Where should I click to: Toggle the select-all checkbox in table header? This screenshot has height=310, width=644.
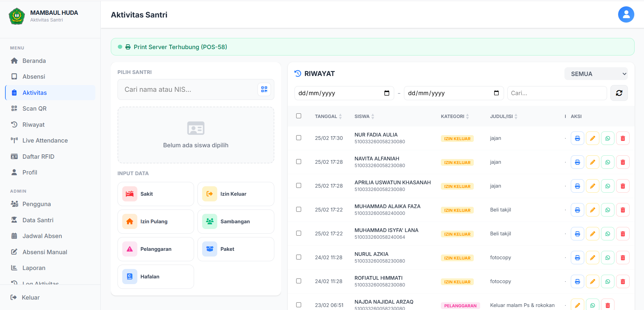[298, 116]
